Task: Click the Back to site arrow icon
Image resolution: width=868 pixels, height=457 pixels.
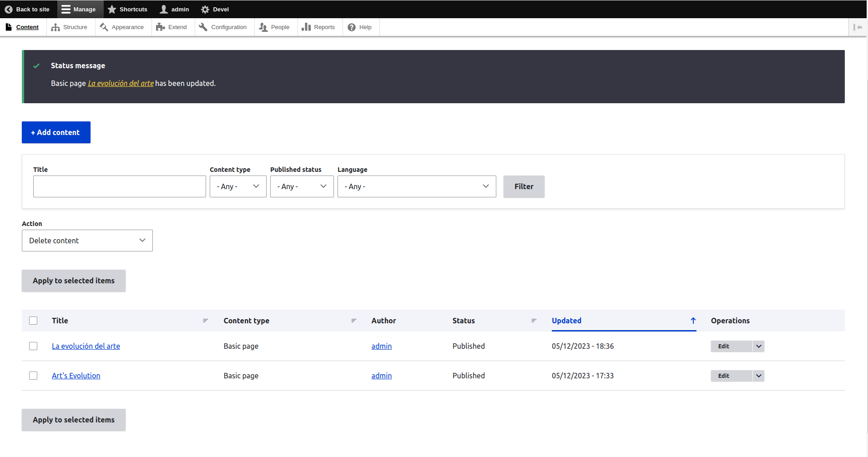Action: (x=9, y=9)
